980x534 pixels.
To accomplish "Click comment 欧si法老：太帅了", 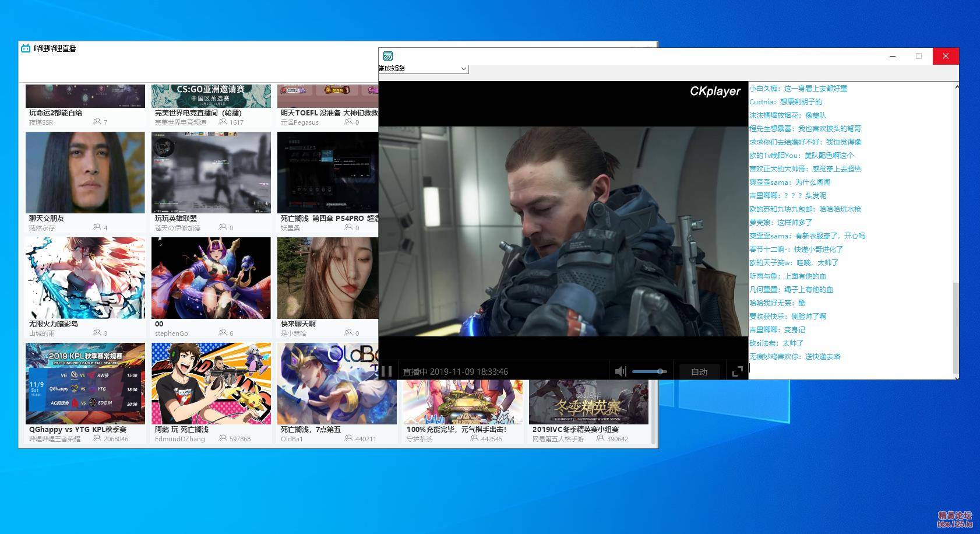I will click(776, 343).
